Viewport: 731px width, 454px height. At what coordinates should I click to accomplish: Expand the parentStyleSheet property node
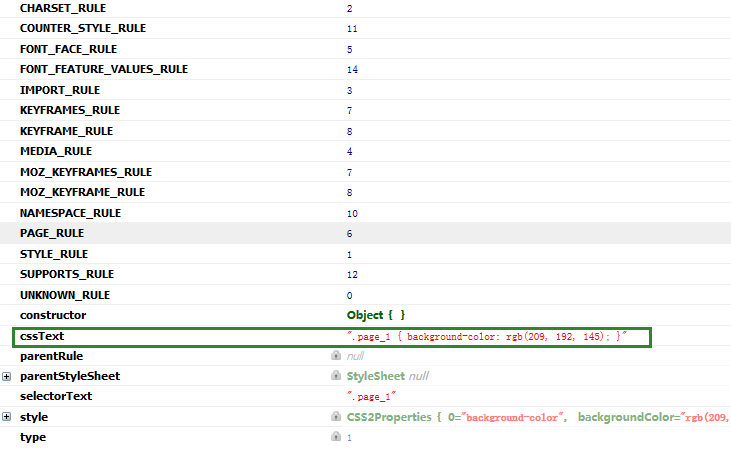[7, 376]
